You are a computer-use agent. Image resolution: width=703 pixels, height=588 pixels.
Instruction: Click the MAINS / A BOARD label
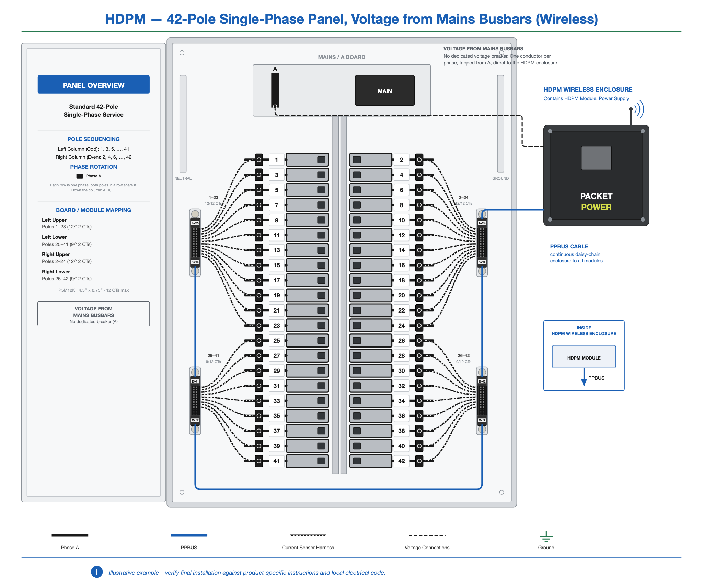tap(342, 57)
